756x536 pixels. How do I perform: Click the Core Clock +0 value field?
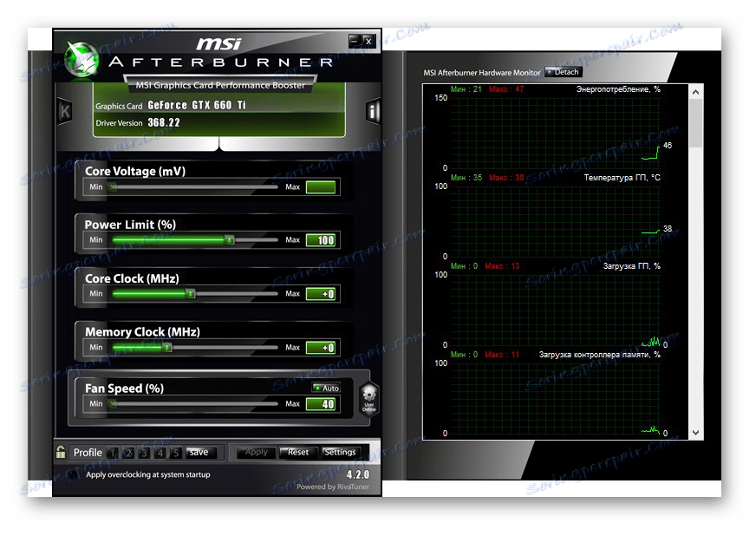(x=321, y=294)
